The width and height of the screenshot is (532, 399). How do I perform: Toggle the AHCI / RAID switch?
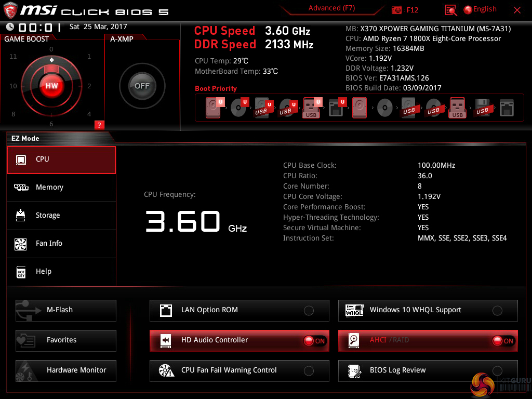click(428, 341)
